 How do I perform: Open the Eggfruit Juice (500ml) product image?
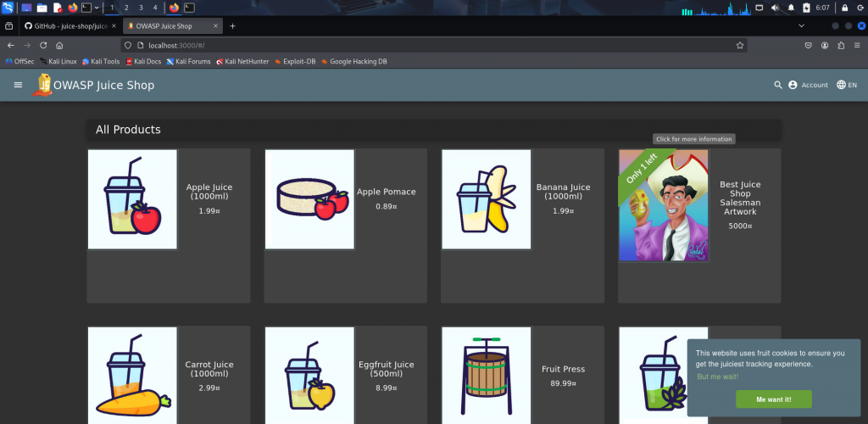[x=309, y=376]
